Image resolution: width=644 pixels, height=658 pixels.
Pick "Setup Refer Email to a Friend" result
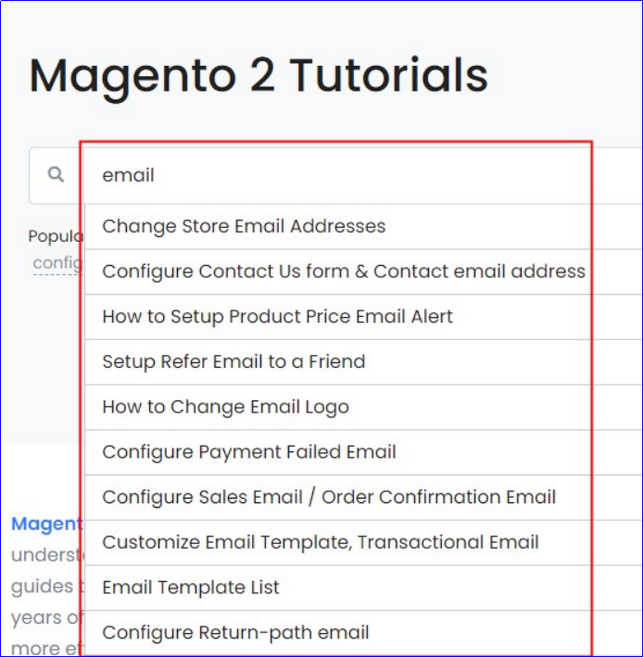click(x=337, y=361)
